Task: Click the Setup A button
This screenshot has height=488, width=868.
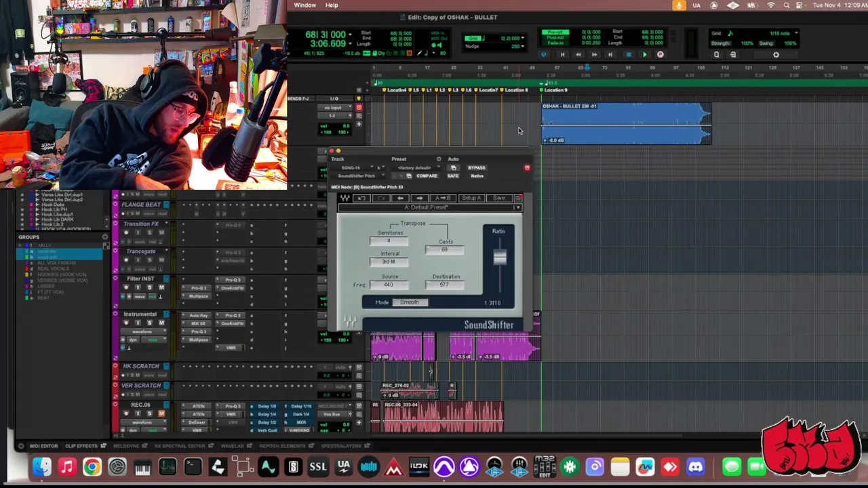Action: pyautogui.click(x=471, y=198)
